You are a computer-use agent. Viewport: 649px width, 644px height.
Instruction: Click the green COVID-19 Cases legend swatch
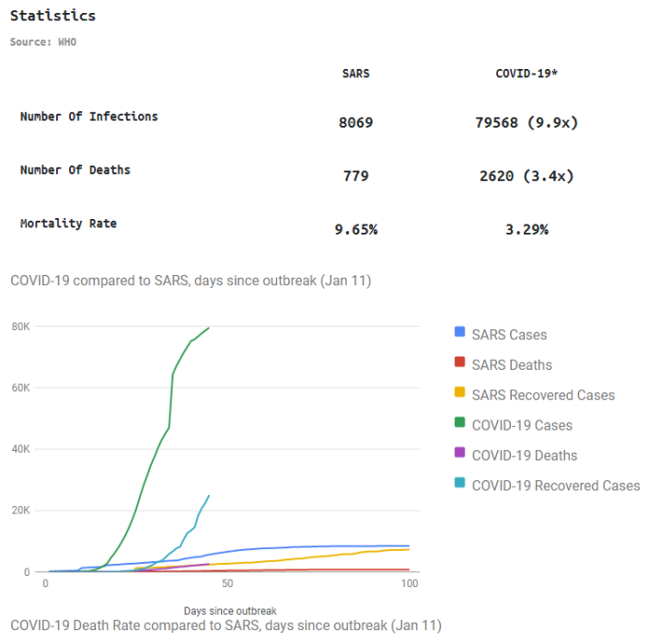pos(459,425)
